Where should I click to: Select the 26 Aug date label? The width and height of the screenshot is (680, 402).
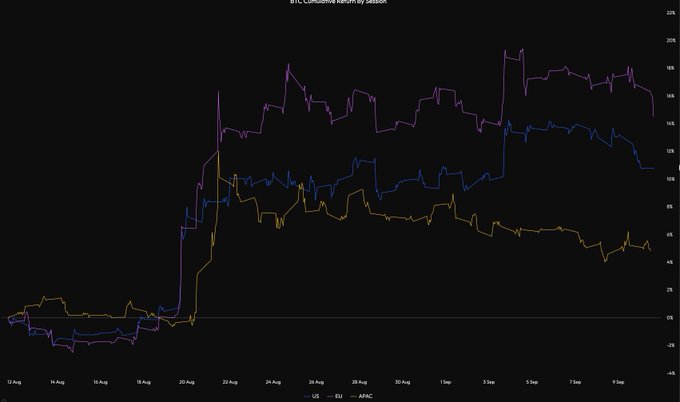(x=316, y=382)
